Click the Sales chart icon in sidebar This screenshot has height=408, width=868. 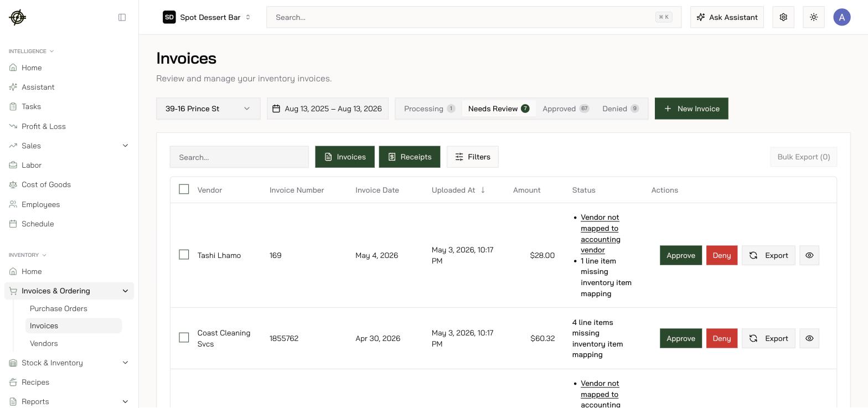(x=13, y=146)
